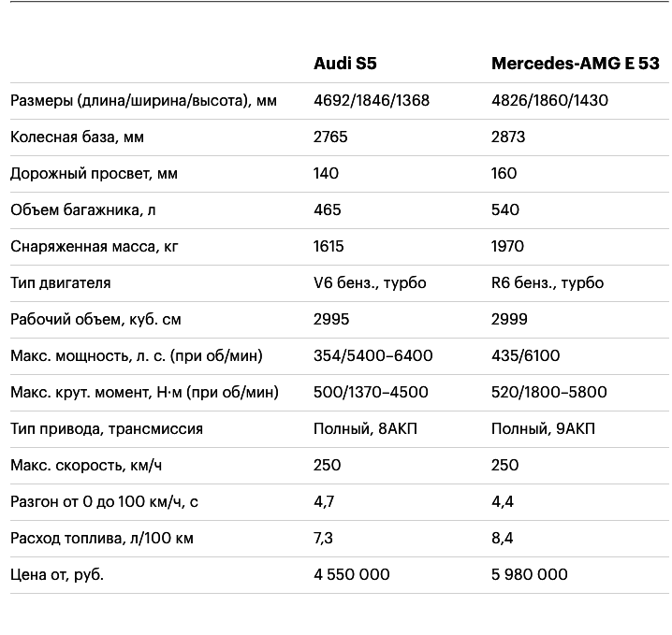
Task: Click the Mercedes-AMG E 53 column header
Action: pyautogui.click(x=576, y=64)
